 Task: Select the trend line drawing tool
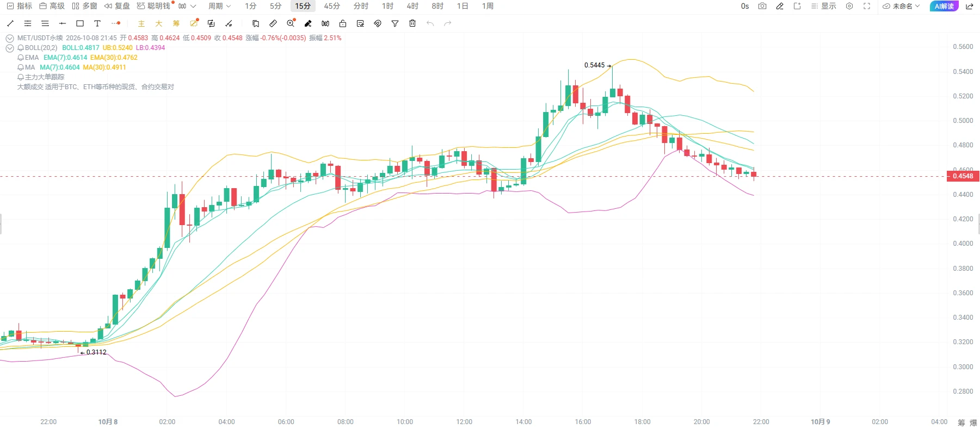10,23
